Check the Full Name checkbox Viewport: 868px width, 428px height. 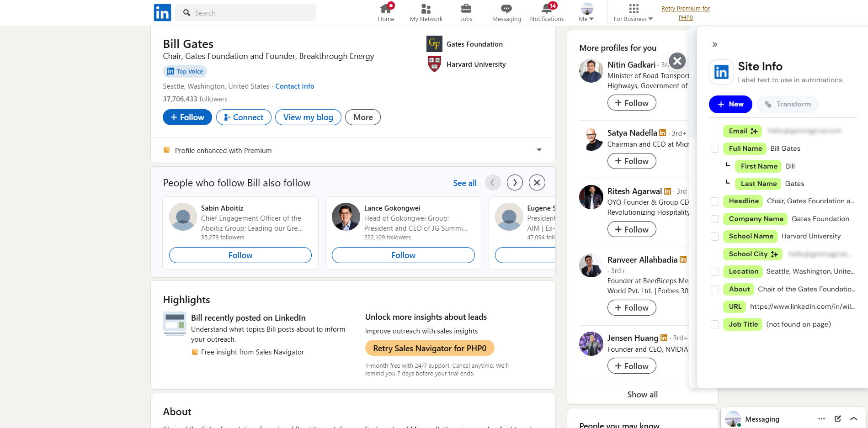[715, 148]
